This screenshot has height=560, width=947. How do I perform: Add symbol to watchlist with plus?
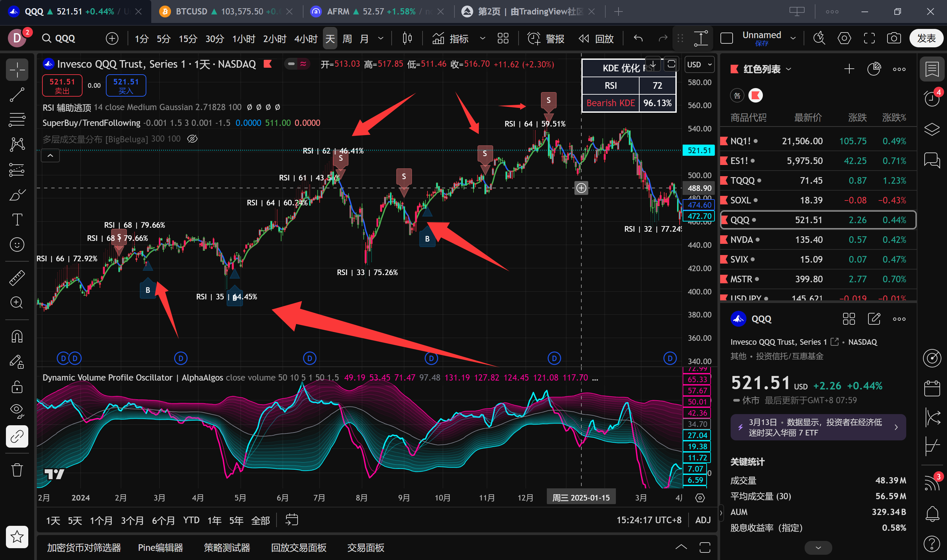point(849,69)
